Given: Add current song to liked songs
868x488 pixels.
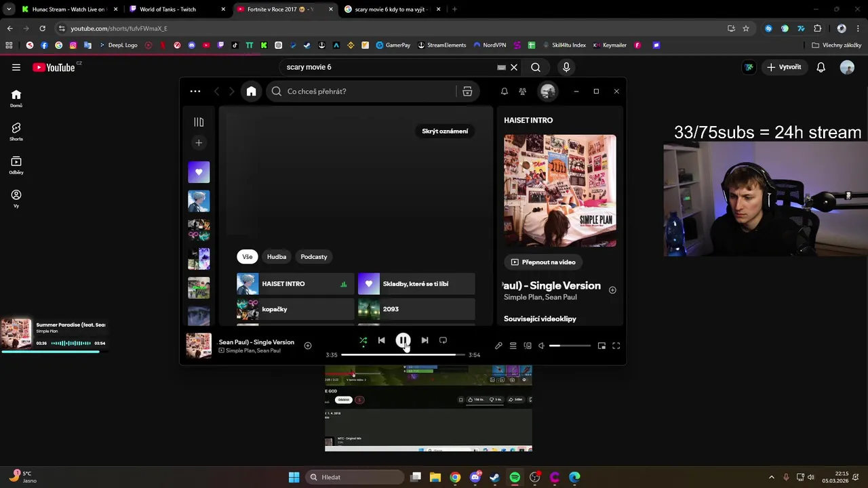Looking at the screenshot, I should click(x=307, y=346).
